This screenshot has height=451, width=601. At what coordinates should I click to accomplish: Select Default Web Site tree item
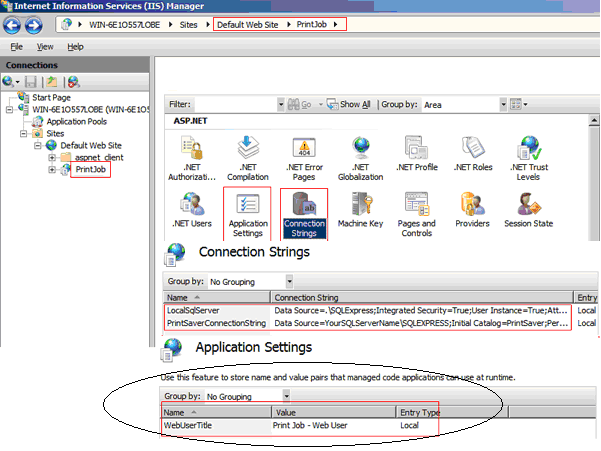point(91,146)
